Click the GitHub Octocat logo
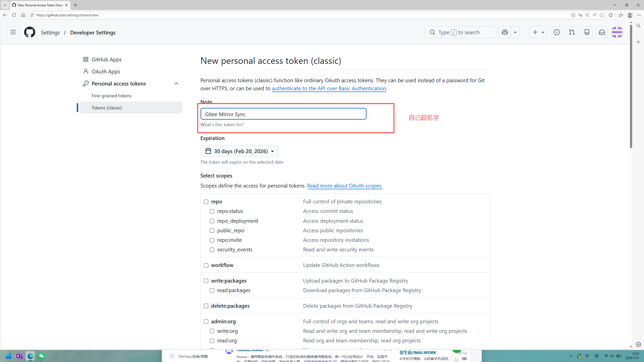Image resolution: width=644 pixels, height=362 pixels. 29,32
